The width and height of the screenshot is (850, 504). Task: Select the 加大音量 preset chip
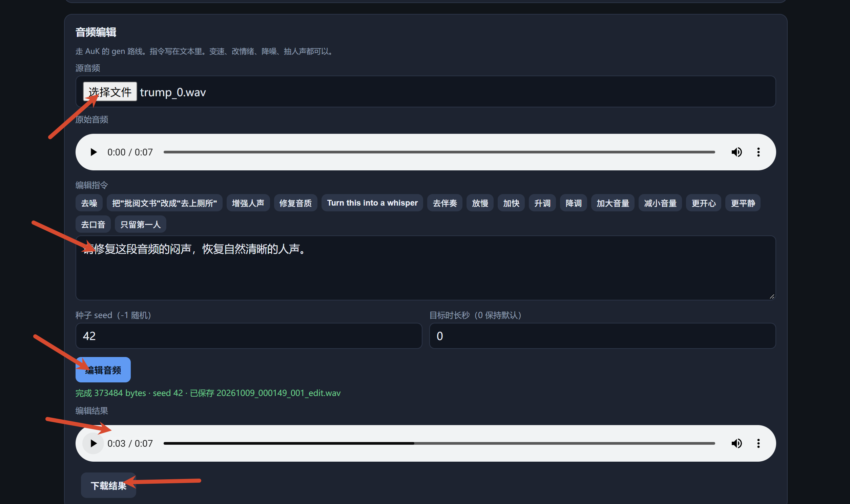(x=613, y=203)
